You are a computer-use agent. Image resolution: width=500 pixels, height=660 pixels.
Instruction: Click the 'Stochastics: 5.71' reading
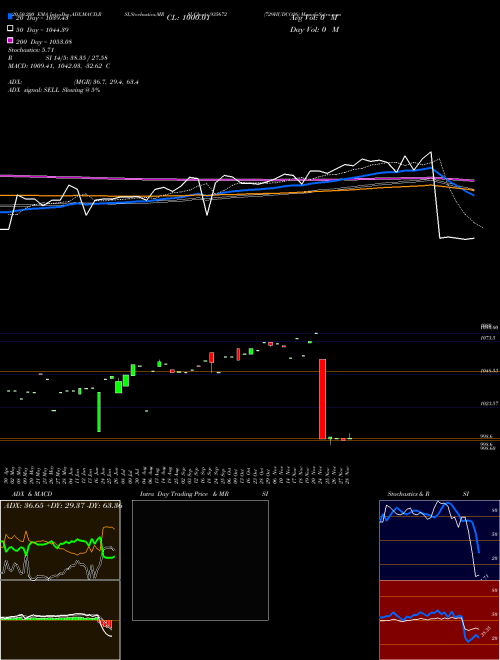(x=31, y=50)
